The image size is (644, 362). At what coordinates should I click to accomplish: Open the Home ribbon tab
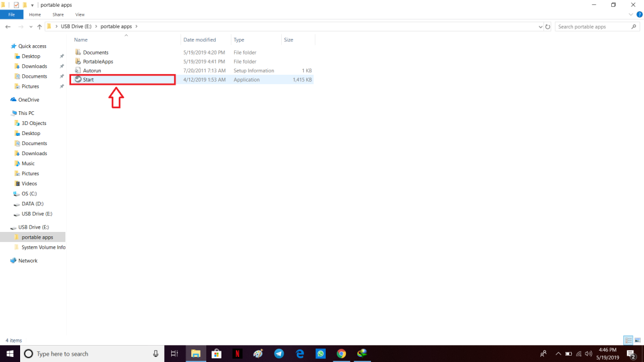click(x=35, y=14)
